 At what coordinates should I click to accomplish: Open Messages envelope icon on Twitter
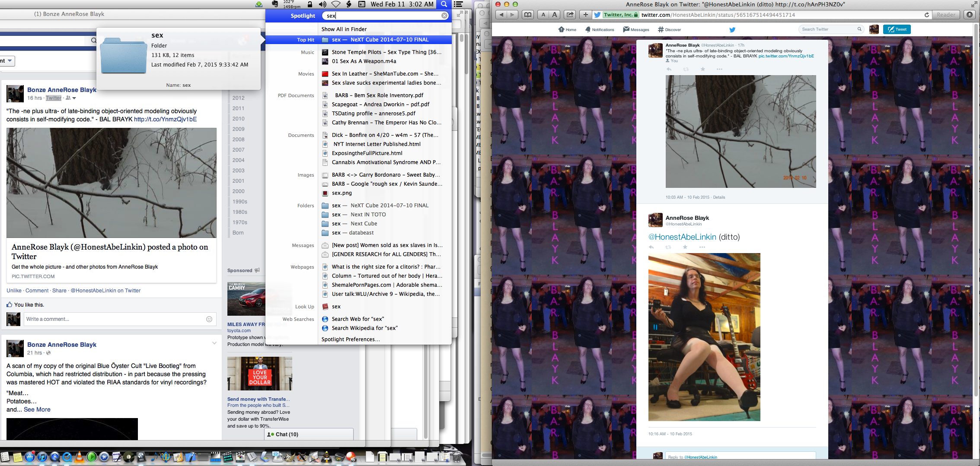point(626,29)
